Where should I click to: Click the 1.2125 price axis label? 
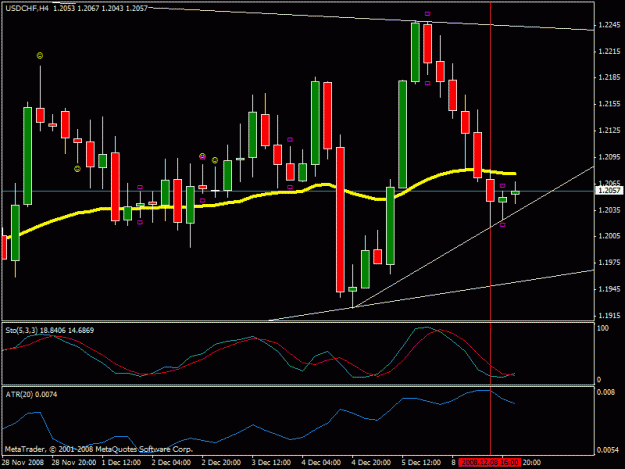click(609, 130)
